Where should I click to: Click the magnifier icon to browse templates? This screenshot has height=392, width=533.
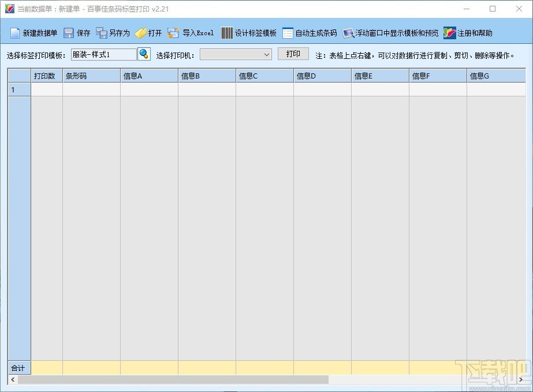click(143, 54)
